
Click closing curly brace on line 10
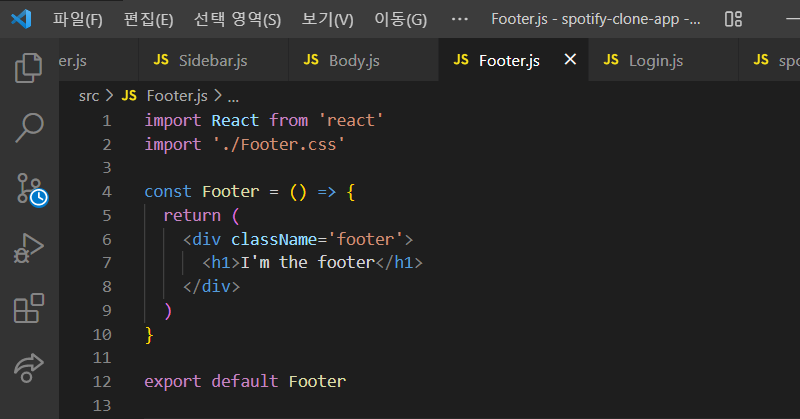tap(149, 335)
